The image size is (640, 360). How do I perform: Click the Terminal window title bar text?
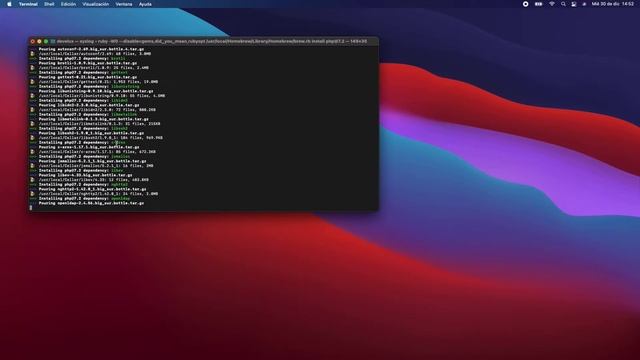click(x=211, y=41)
